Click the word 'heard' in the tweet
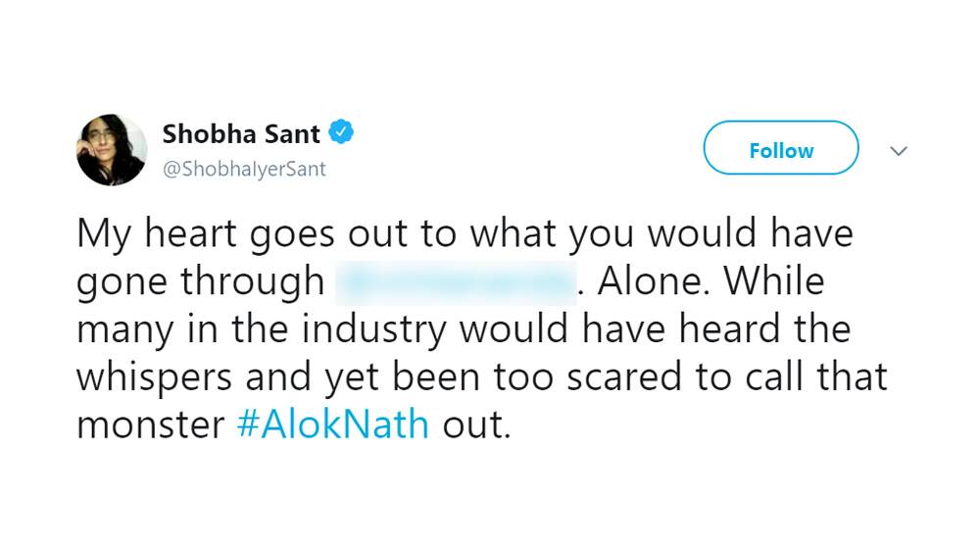Screen dimensions: 980x554 pyautogui.click(x=729, y=328)
